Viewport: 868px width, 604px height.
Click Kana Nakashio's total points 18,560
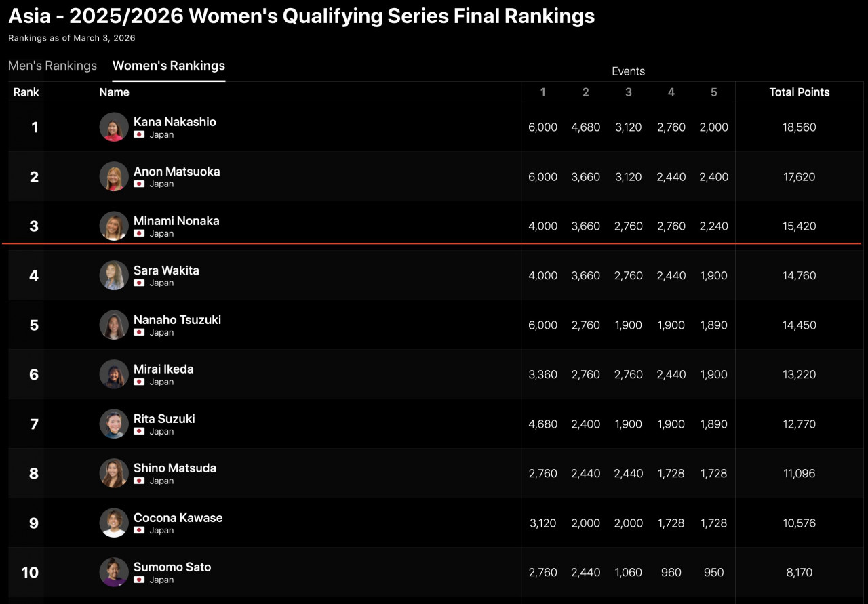(x=799, y=127)
